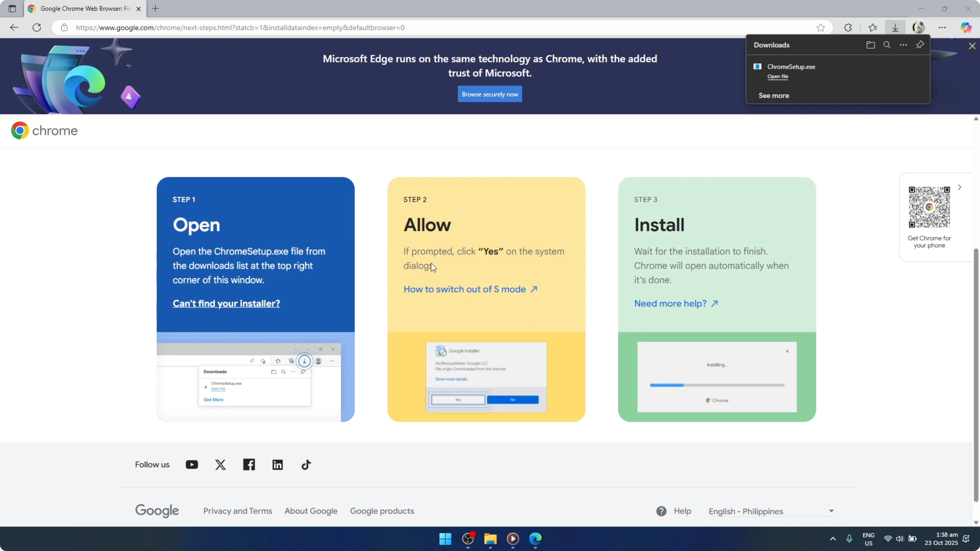Open File Explorer from the taskbar
The image size is (980, 551).
pyautogui.click(x=490, y=538)
